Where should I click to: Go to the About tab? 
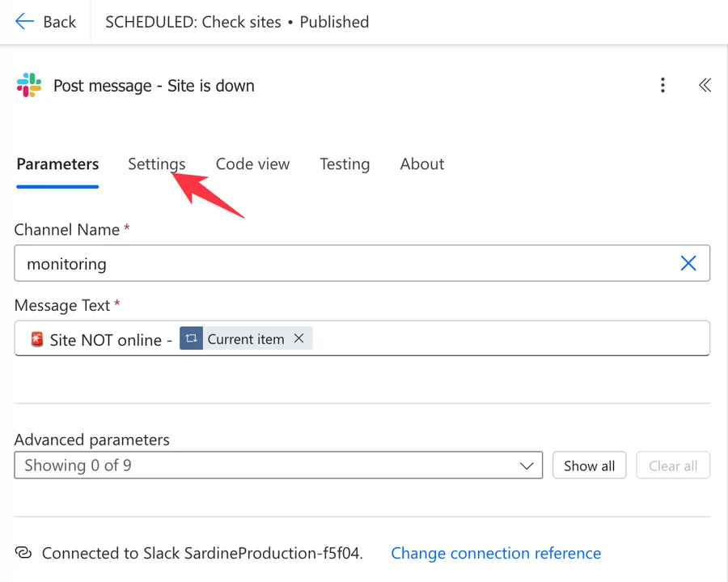pos(421,164)
